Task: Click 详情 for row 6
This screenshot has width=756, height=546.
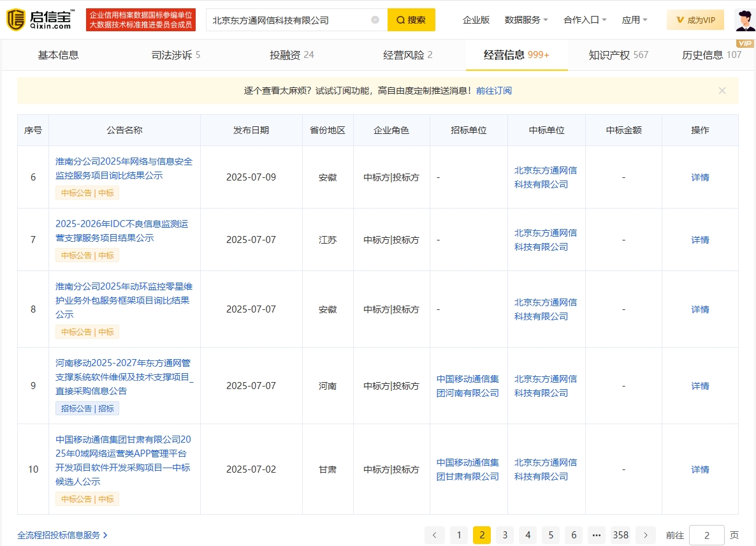Action: (x=700, y=177)
